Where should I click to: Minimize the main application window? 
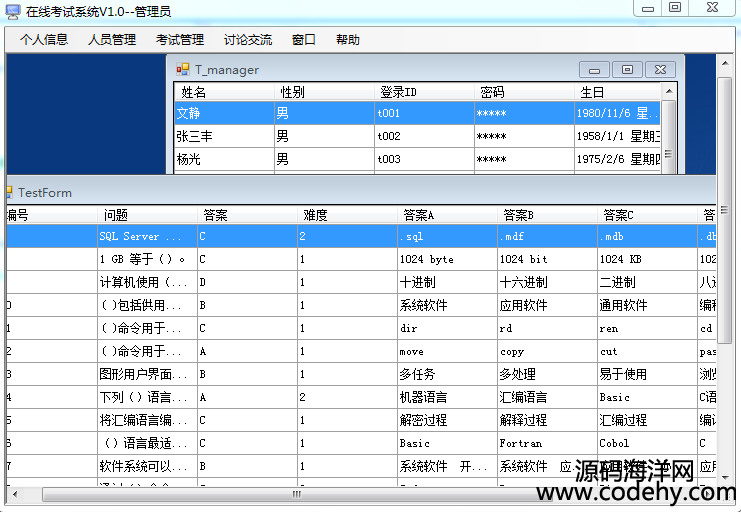[x=648, y=8]
